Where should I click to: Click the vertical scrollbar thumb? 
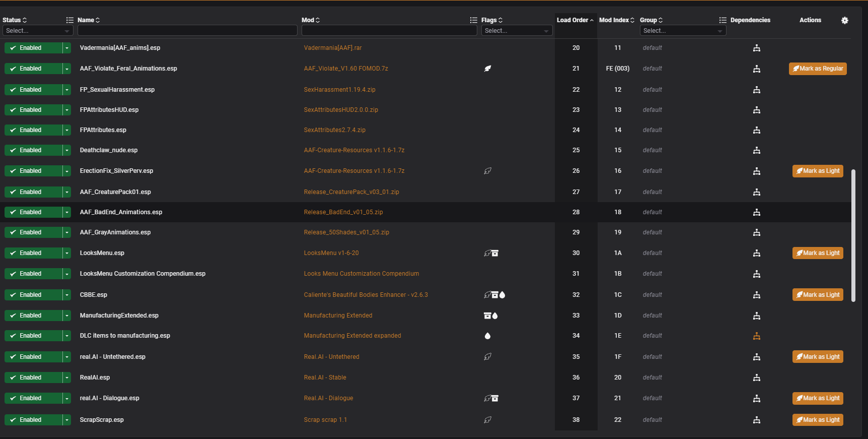853,235
